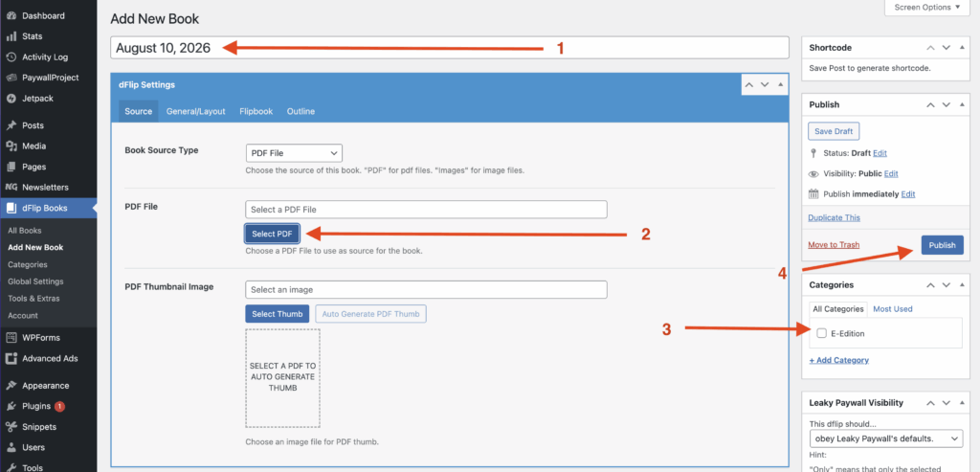Click the Jetpack icon in sidebar

click(x=11, y=99)
